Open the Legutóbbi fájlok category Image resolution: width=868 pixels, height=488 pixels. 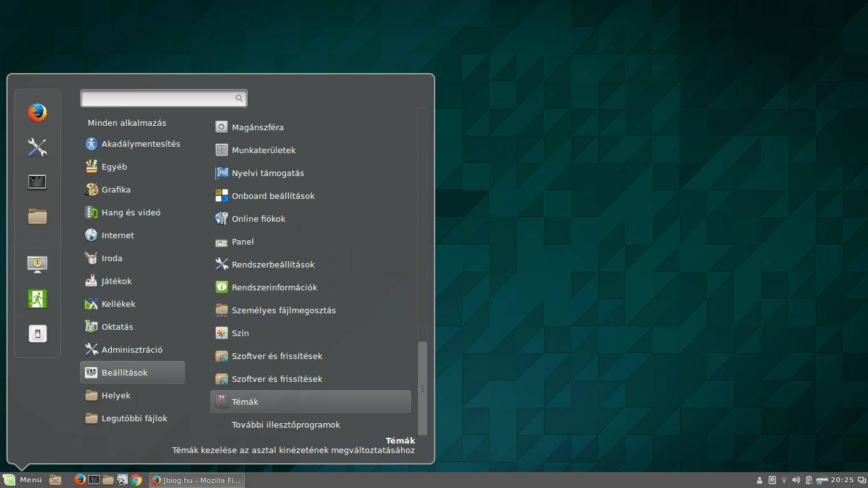coord(132,418)
